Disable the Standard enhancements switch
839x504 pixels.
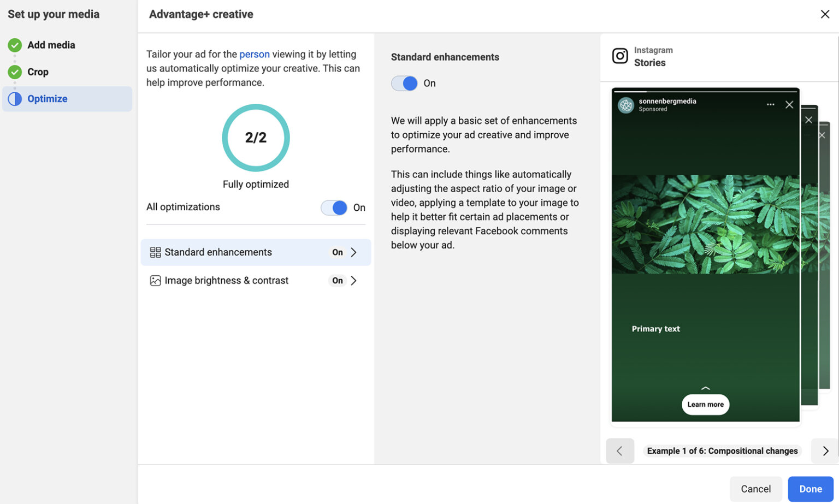(x=404, y=83)
